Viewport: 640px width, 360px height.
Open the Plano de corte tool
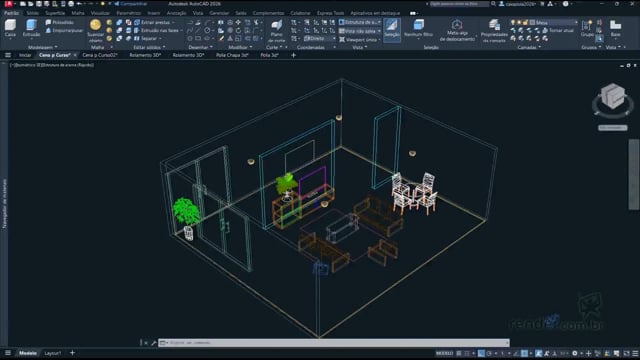click(277, 31)
